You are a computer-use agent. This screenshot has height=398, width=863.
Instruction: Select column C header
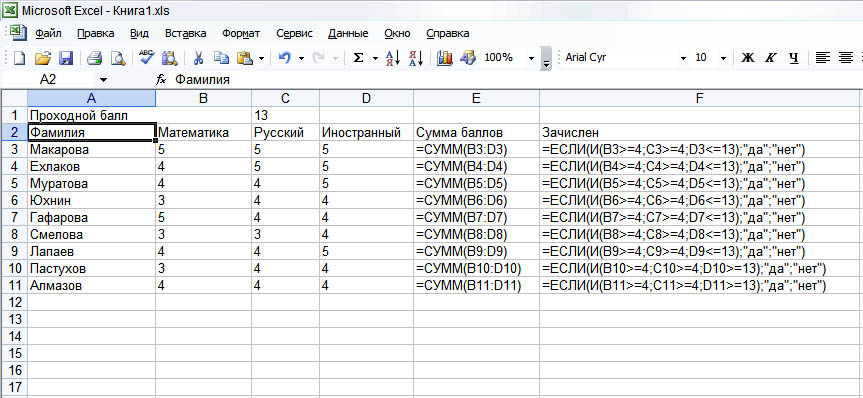pos(286,99)
